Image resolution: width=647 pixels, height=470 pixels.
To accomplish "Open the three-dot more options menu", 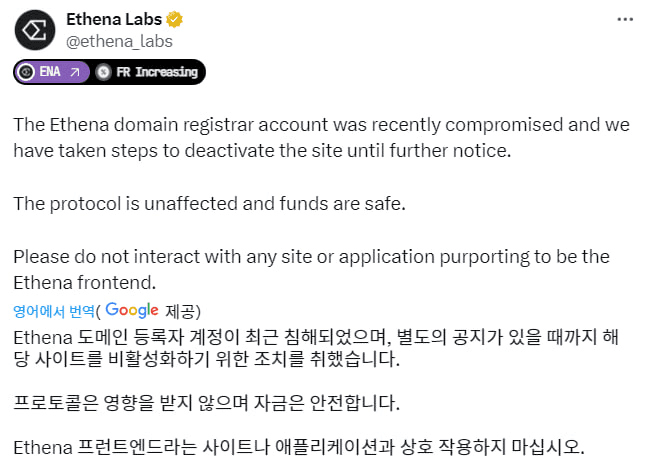I will 625,19.
